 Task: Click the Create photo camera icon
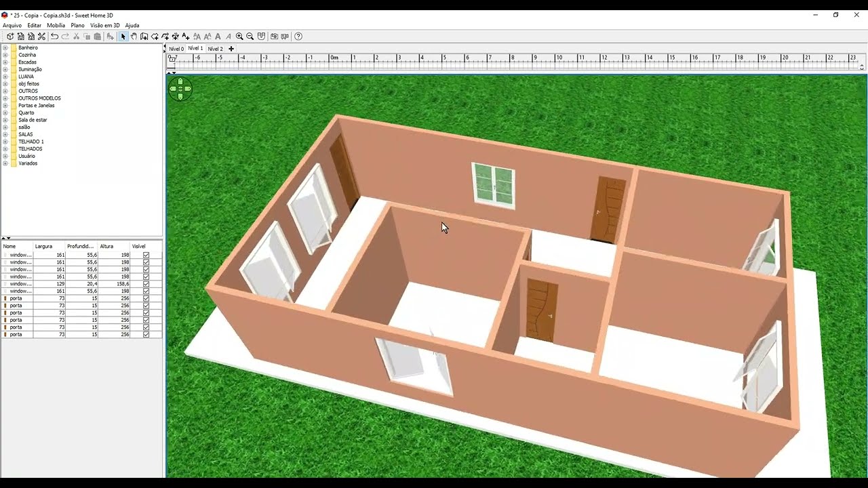tap(275, 37)
